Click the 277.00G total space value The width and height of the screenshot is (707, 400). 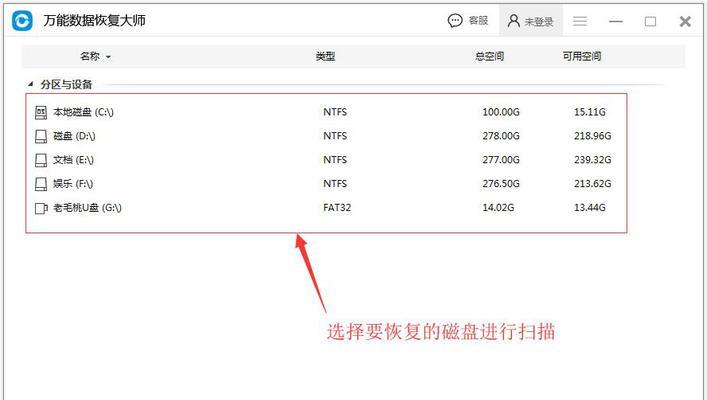point(501,160)
